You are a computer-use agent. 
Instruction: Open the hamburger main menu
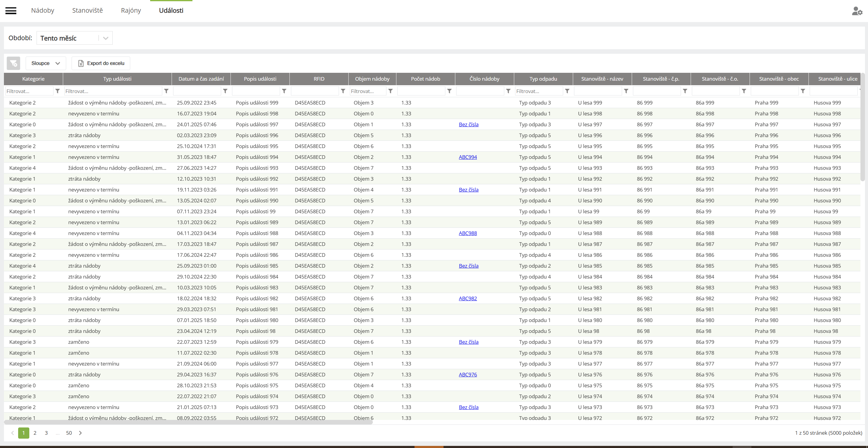11,11
